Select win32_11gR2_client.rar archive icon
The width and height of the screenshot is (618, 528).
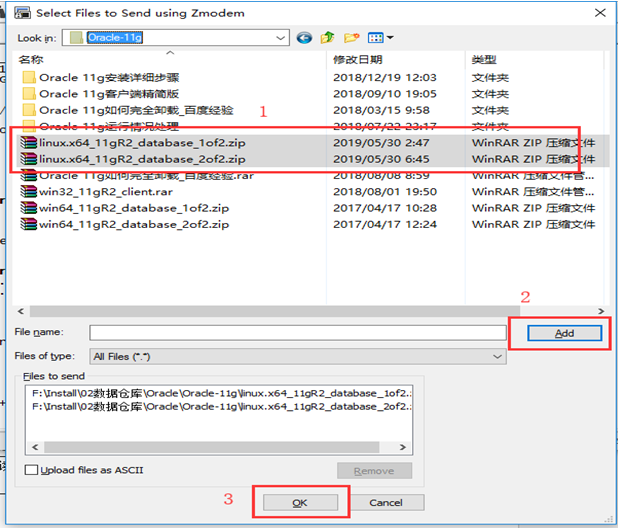pyautogui.click(x=28, y=192)
